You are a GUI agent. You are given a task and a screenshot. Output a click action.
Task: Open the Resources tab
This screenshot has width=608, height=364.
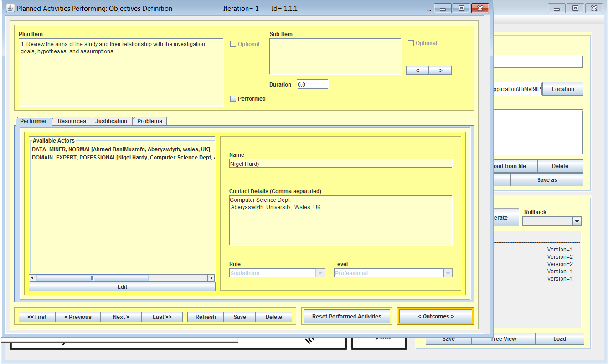pyautogui.click(x=72, y=121)
